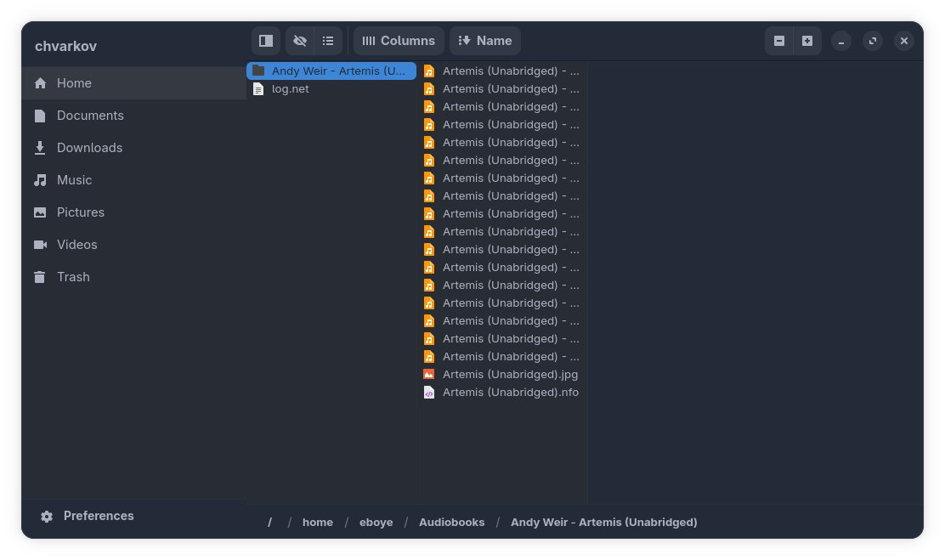Open the Columns view mode button
This screenshot has height=560, width=945.
point(399,41)
